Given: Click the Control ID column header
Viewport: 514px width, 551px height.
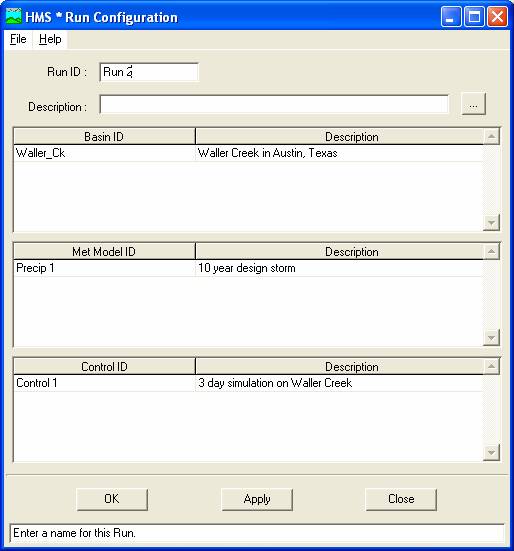Looking at the screenshot, I should point(104,367).
